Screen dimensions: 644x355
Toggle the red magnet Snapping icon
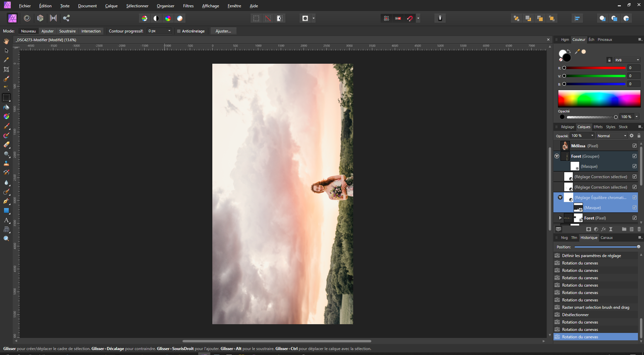[410, 18]
